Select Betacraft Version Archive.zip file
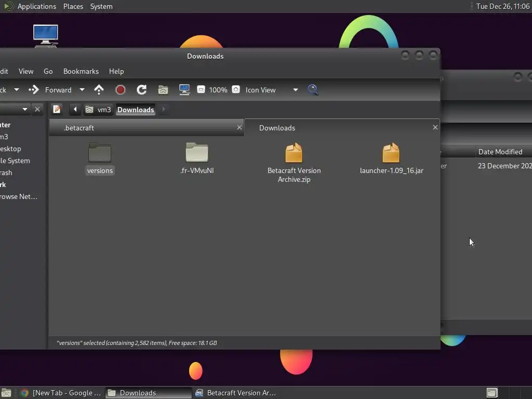 tap(294, 163)
